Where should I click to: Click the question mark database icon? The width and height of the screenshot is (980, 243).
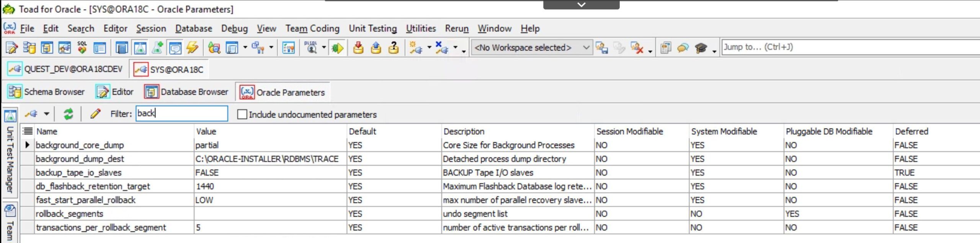tap(394, 48)
